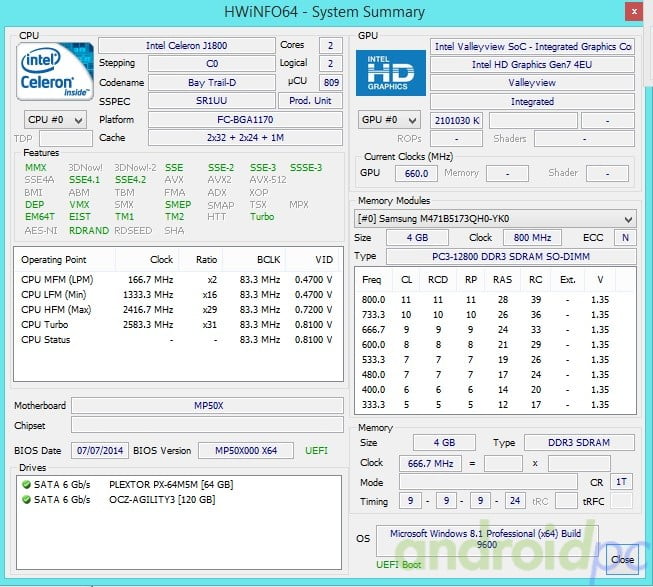
Task: Click the 666.7 frequency row in memory timings
Action: click(495, 330)
